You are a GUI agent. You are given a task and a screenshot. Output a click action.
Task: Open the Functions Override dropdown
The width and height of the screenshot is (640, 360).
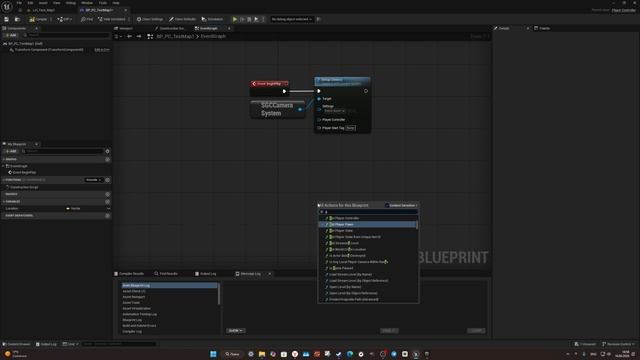click(93, 180)
